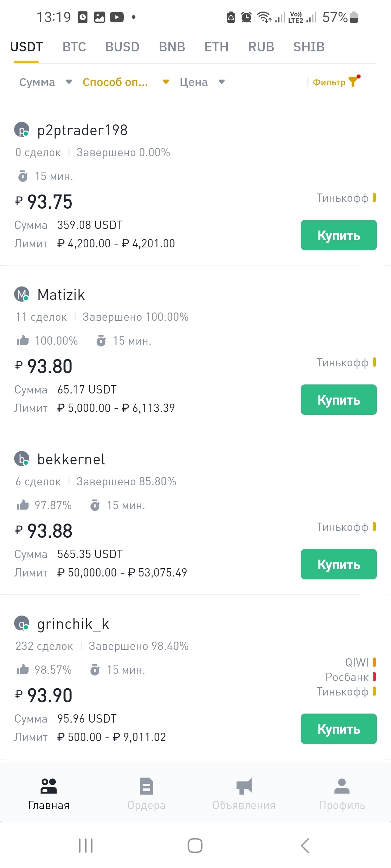Open the Filter funnel icon
The width and height of the screenshot is (391, 868).
pyautogui.click(x=353, y=82)
